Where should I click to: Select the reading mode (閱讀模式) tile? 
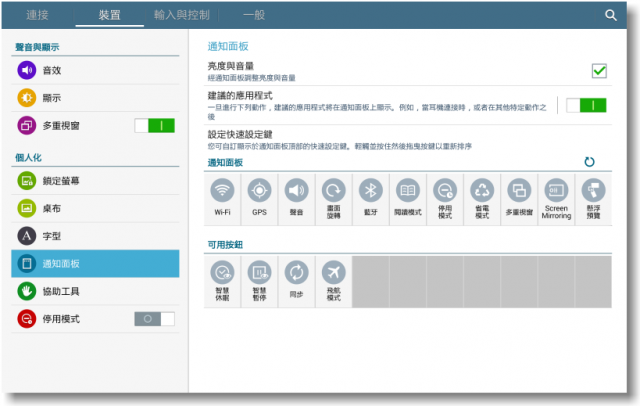tap(407, 197)
